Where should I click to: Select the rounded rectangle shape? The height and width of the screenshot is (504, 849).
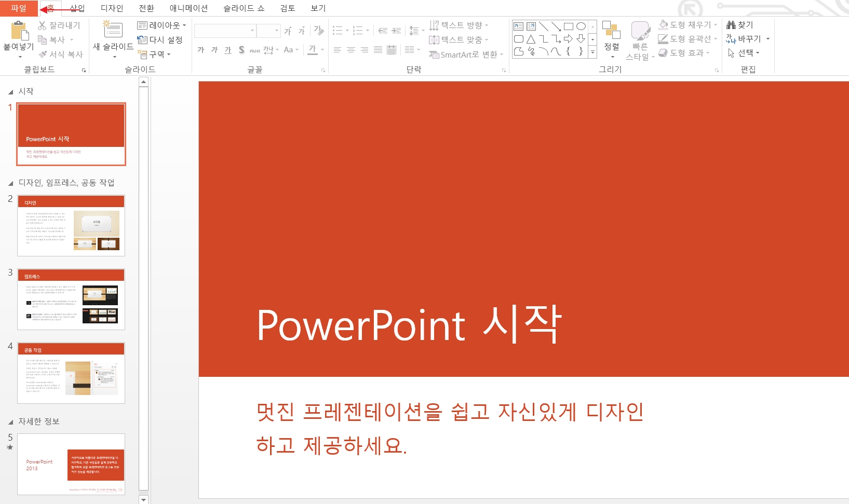click(x=518, y=39)
